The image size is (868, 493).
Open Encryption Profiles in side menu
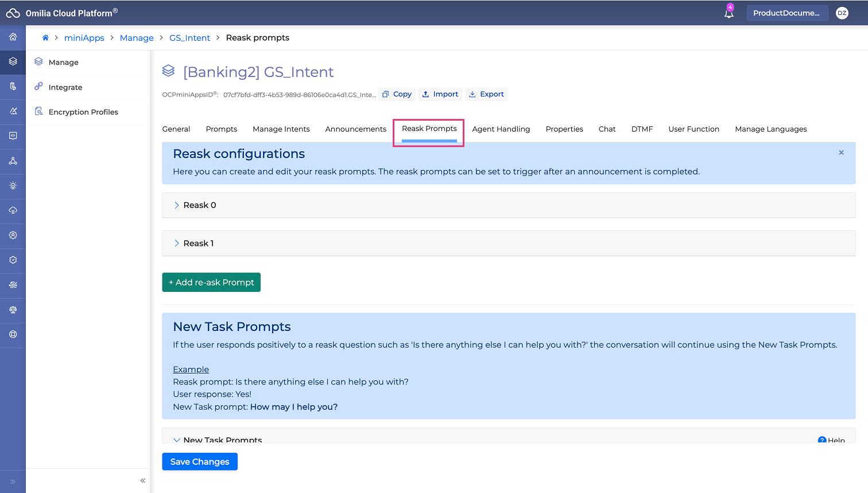(x=83, y=112)
